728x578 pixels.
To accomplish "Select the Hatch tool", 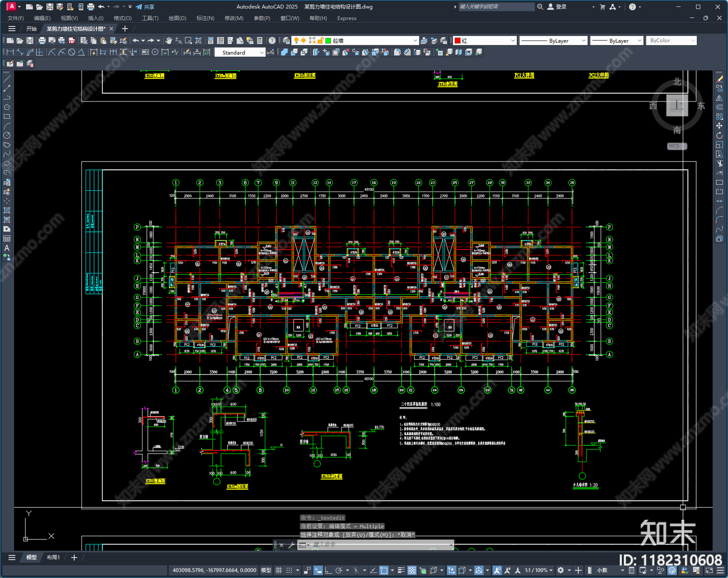I will click(x=7, y=210).
